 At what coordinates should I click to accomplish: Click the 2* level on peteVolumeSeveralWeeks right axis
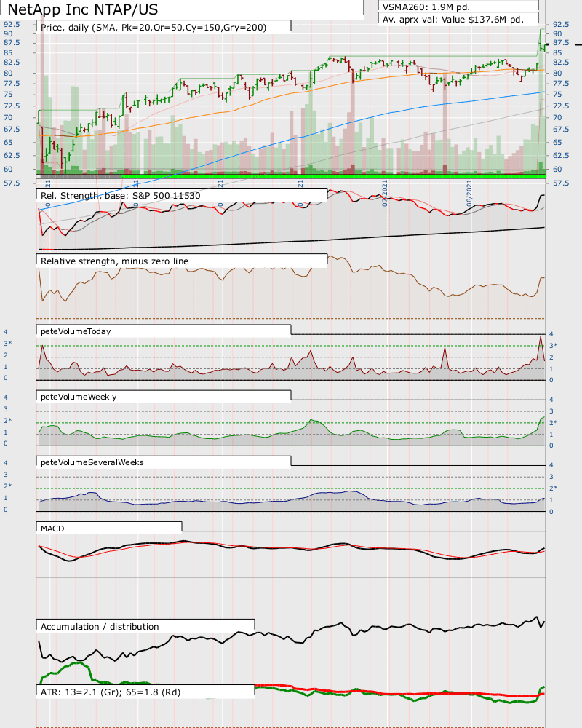click(553, 488)
